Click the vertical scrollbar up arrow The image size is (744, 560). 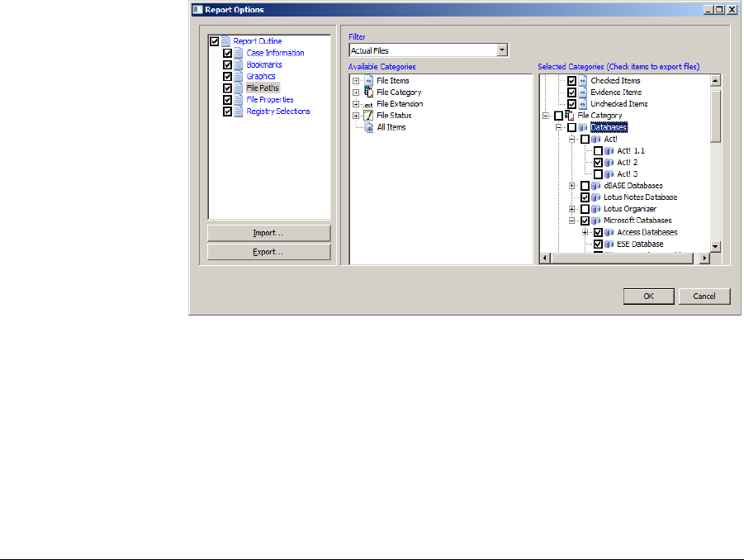click(x=716, y=81)
